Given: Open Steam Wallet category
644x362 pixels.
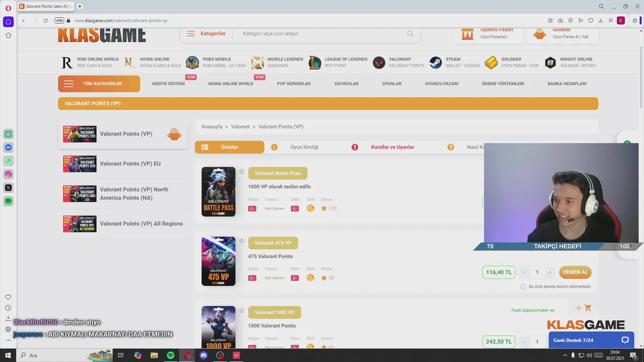Looking at the screenshot, I should click(454, 62).
